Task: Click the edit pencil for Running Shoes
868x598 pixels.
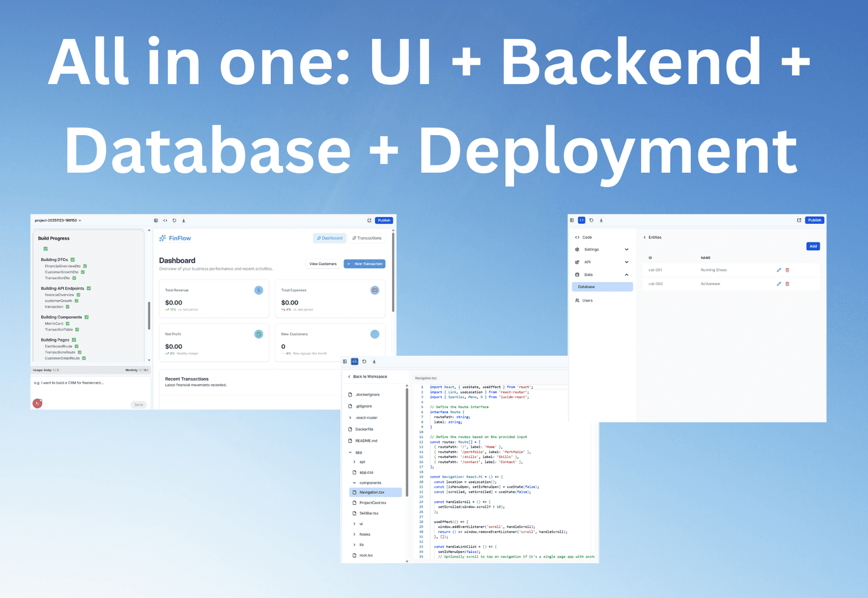Action: 778,270
